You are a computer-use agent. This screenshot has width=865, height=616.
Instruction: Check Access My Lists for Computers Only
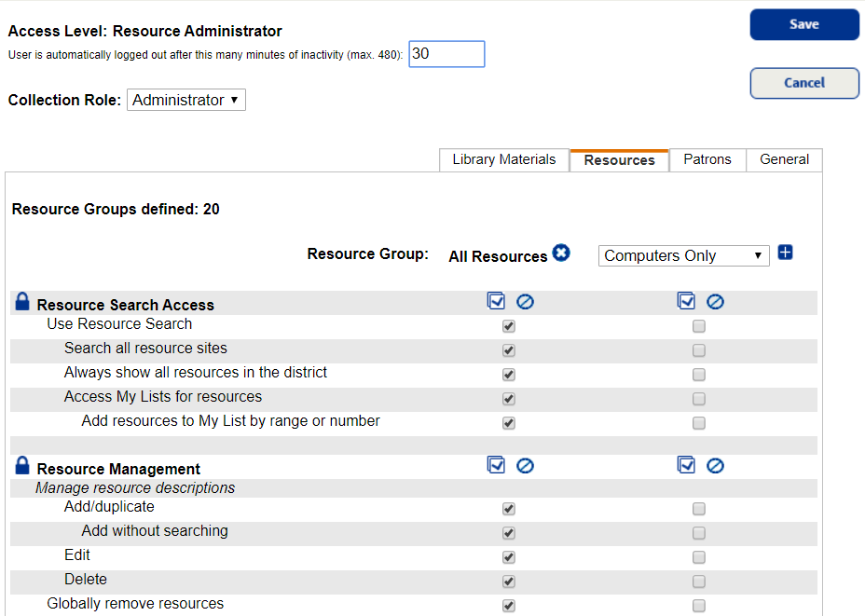tap(699, 399)
